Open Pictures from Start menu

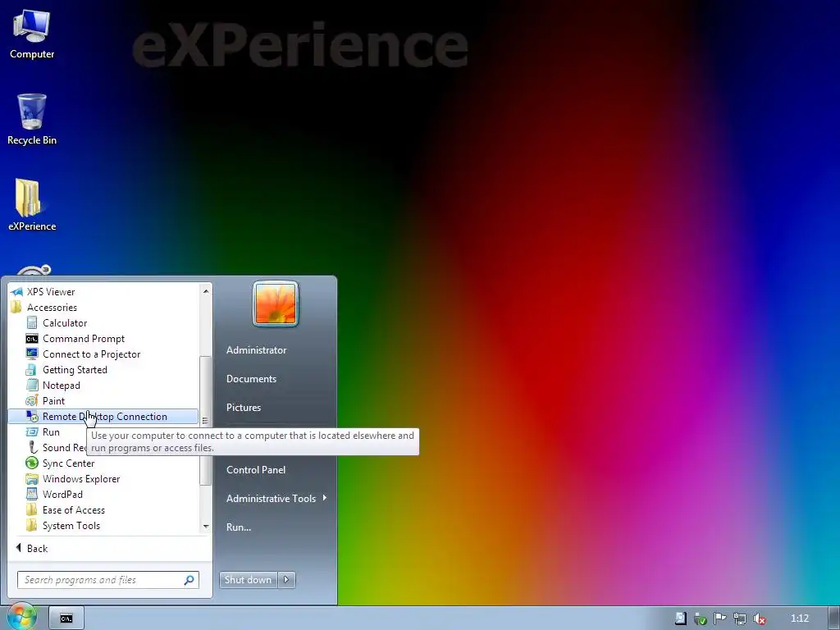point(244,408)
